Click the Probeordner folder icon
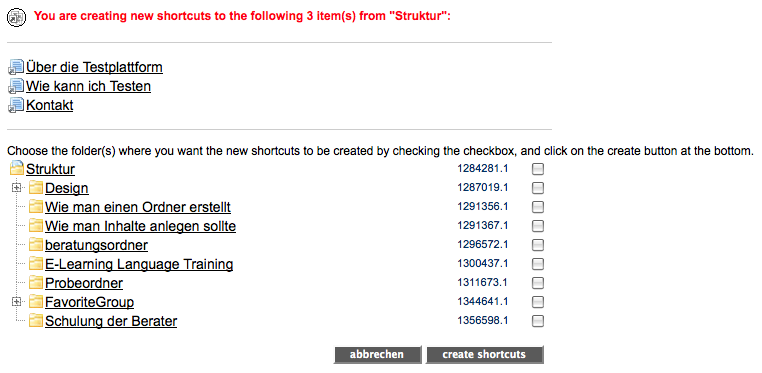Image resolution: width=762 pixels, height=373 pixels. click(35, 283)
